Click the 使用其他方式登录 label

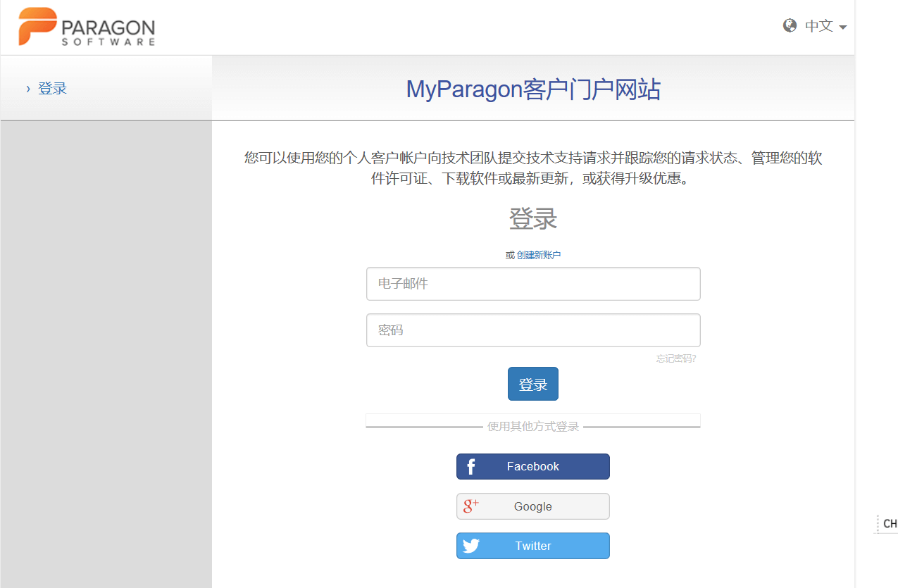[x=533, y=427]
